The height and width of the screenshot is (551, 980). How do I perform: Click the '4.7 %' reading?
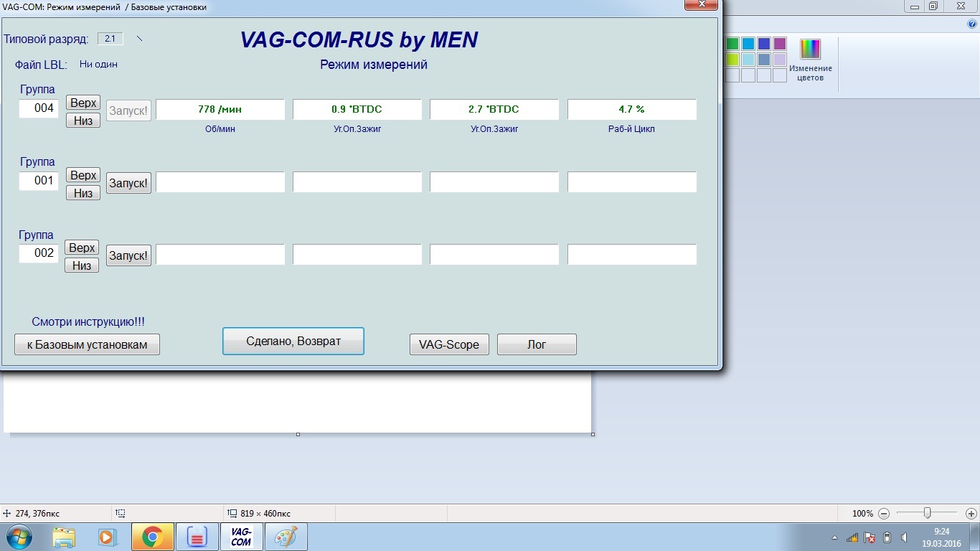[x=632, y=110]
